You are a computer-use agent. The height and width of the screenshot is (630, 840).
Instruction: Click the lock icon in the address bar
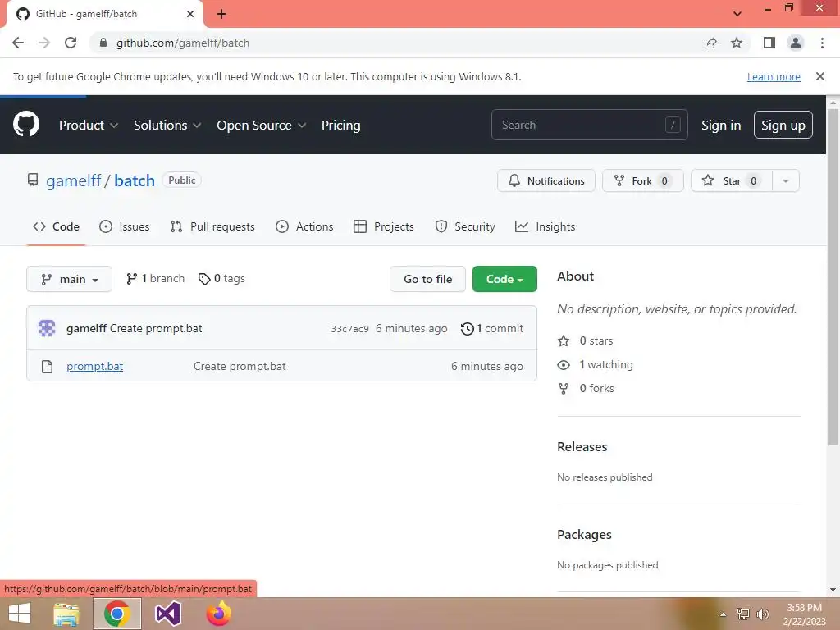click(103, 43)
